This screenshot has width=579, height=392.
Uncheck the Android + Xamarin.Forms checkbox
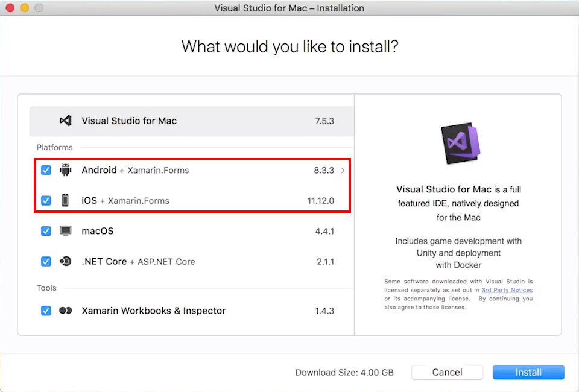pos(46,170)
